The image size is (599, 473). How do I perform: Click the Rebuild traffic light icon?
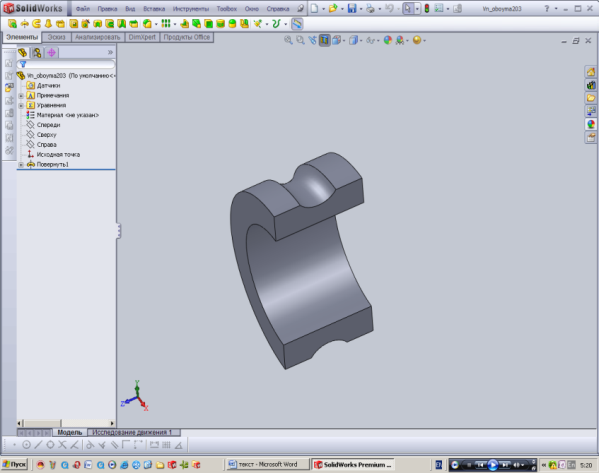click(x=427, y=8)
